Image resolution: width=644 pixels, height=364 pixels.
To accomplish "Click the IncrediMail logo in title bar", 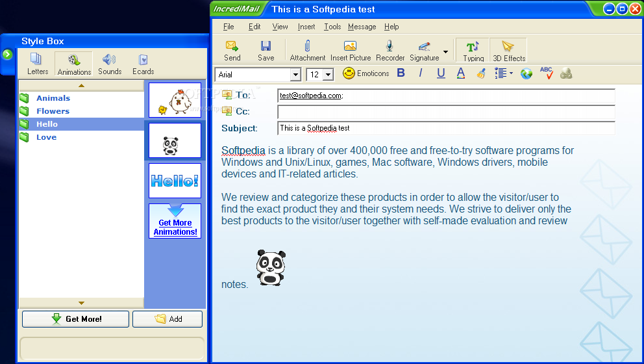I will point(236,9).
